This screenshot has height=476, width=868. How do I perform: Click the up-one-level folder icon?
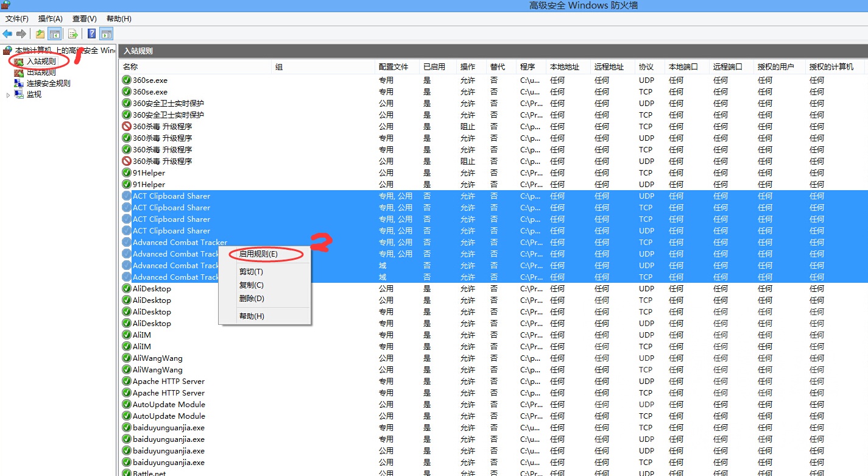(40, 34)
